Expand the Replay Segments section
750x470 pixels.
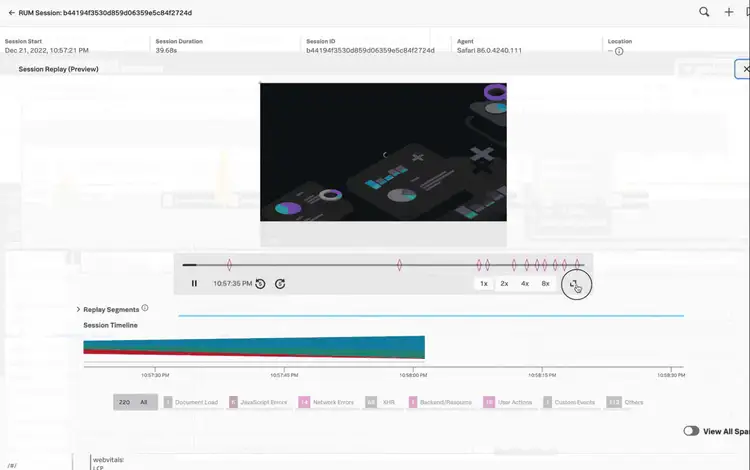pos(78,310)
